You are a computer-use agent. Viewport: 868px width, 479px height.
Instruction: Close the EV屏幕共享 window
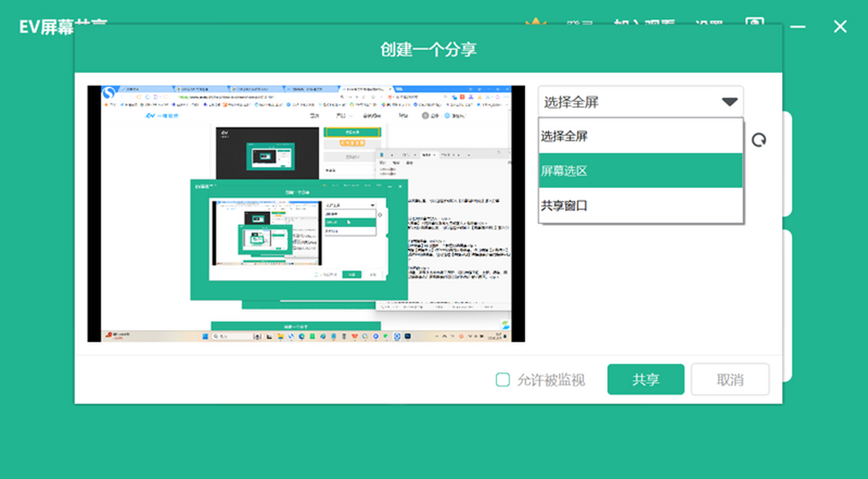(840, 27)
